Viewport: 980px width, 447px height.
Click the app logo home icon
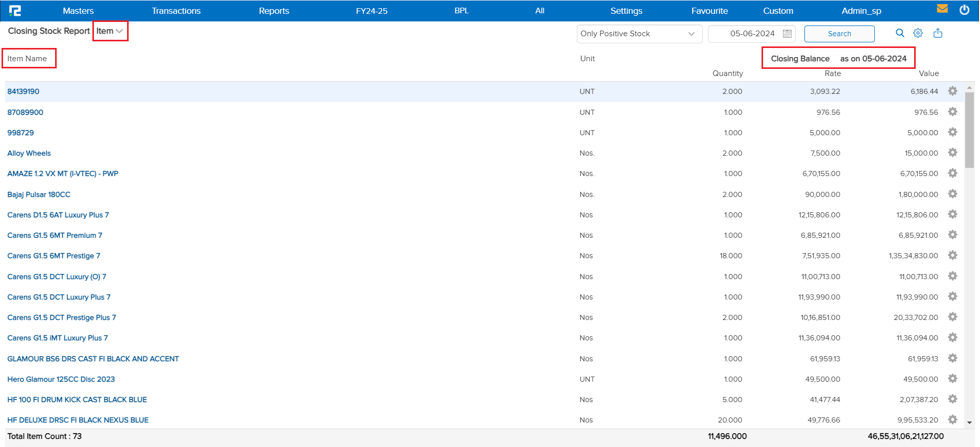coord(15,11)
